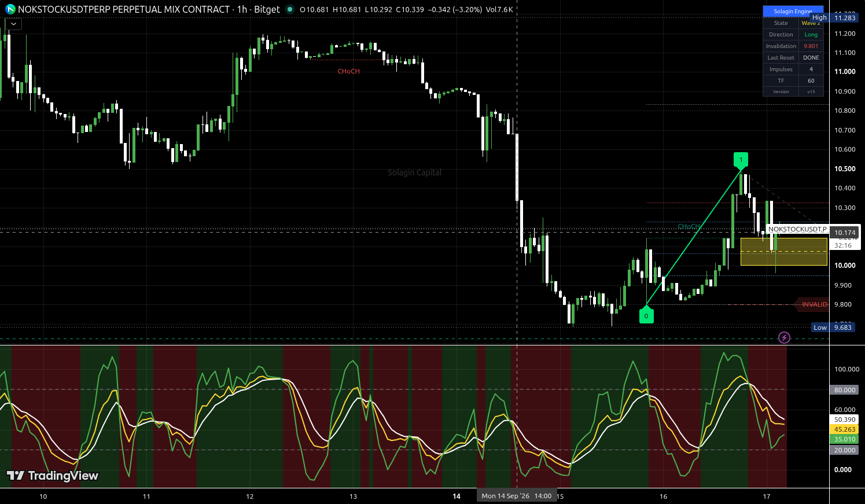Click the 80.000 oscillator level label
Screen dimensions: 865x504
(x=845, y=390)
